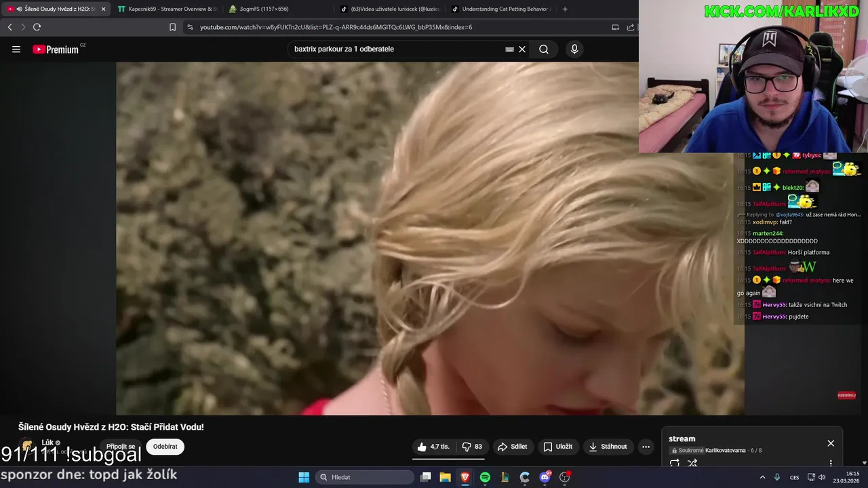Click the YouTube search magnifier button
868x488 pixels.
[544, 49]
